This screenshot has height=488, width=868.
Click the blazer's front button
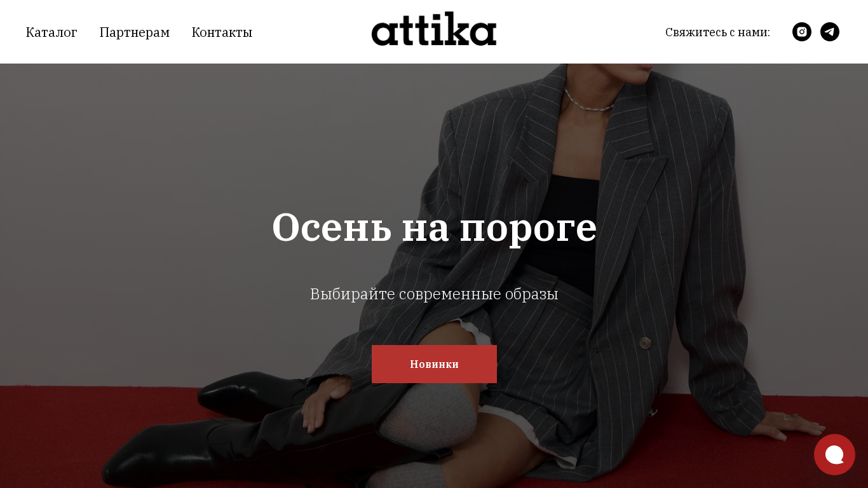pyautogui.click(x=645, y=343)
